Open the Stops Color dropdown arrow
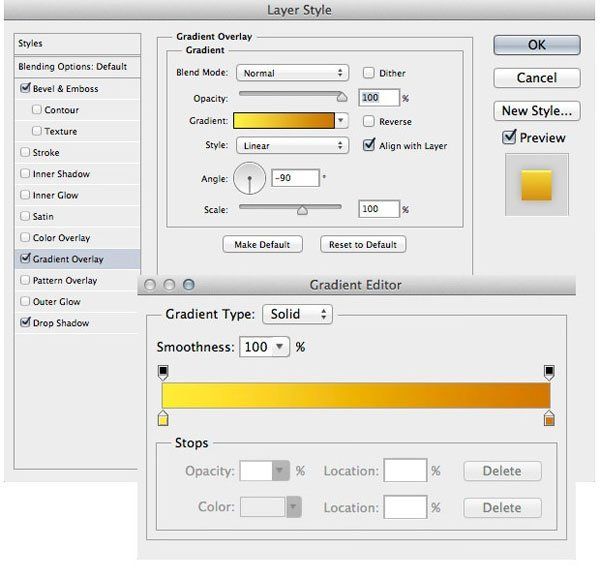This screenshot has height=579, width=600. (x=293, y=507)
